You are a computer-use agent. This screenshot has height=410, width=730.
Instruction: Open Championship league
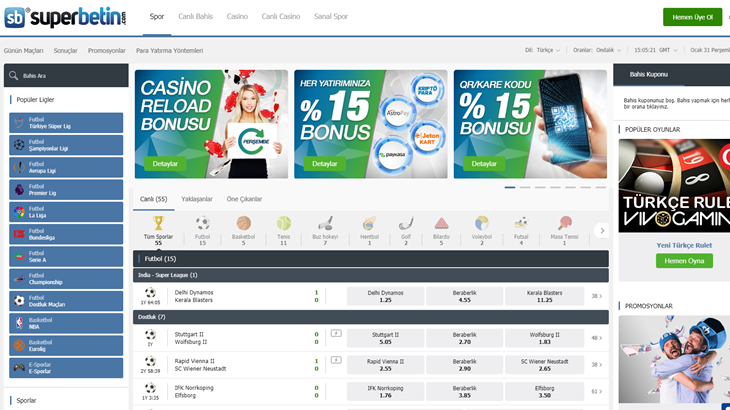click(66, 279)
